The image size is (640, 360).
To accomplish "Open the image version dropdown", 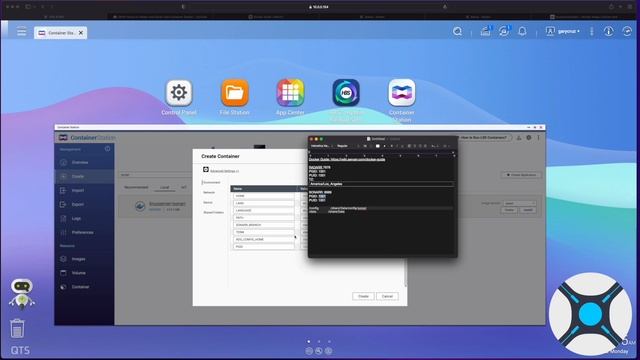I will tap(519, 203).
